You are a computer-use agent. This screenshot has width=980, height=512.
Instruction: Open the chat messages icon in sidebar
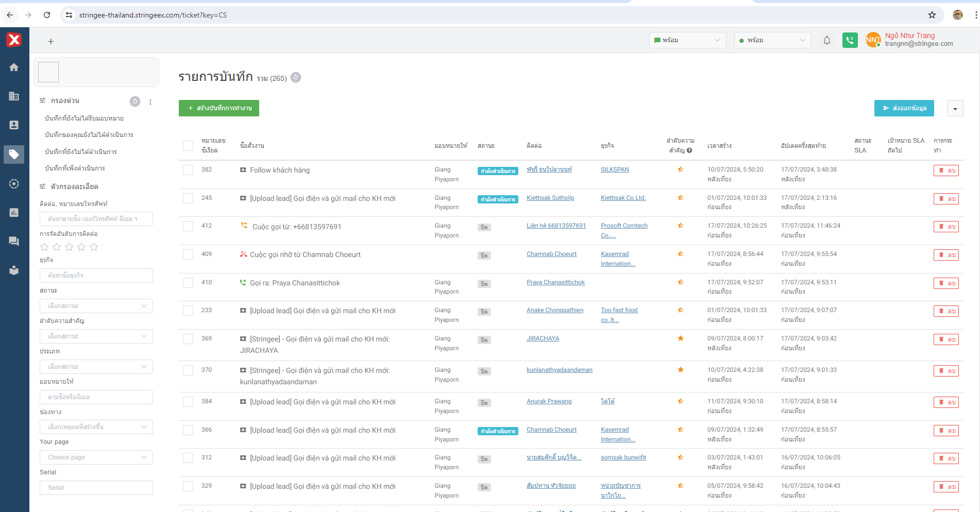tap(14, 241)
